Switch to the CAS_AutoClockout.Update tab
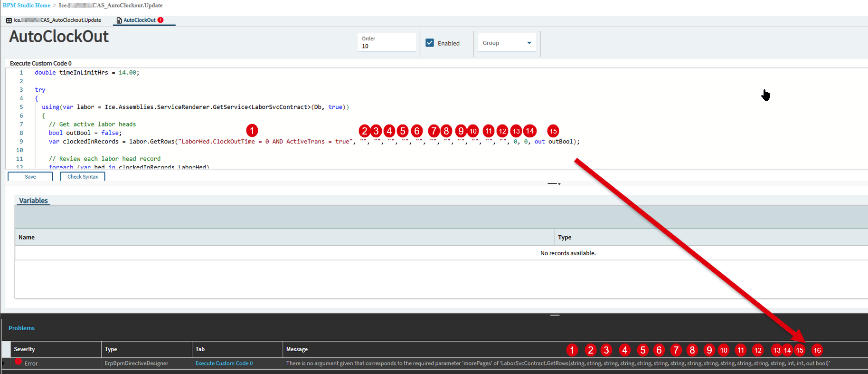Viewport: 868px width, 374px height. [57, 20]
